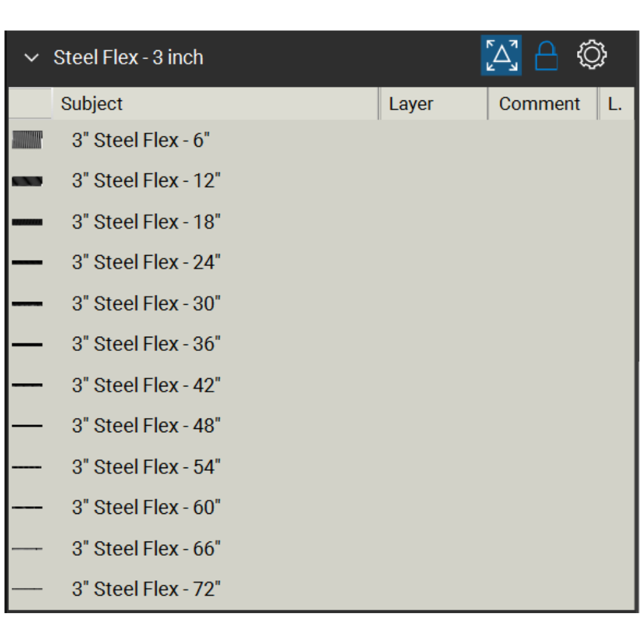Click the 3" Steel Flex - 66" tool name
The image size is (644, 644).
coord(146,549)
